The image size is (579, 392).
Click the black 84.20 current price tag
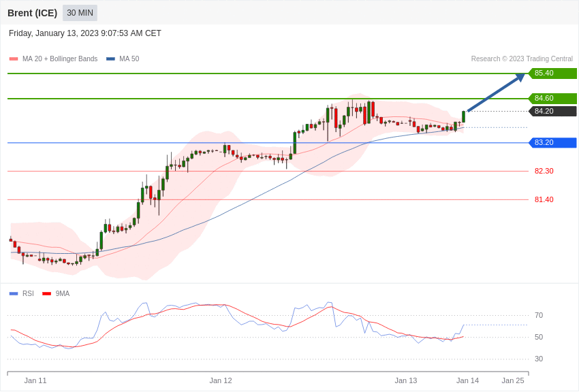click(x=552, y=112)
